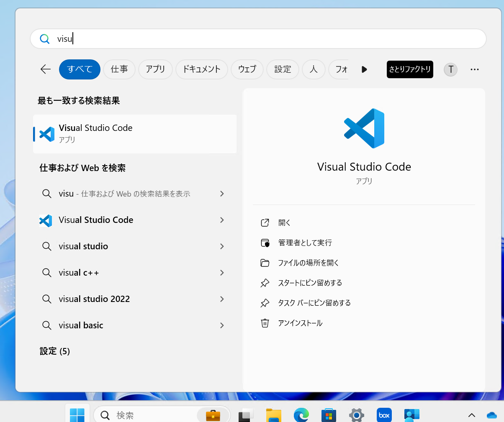Click the pin icon for スタートにピン留めする

tap(265, 283)
